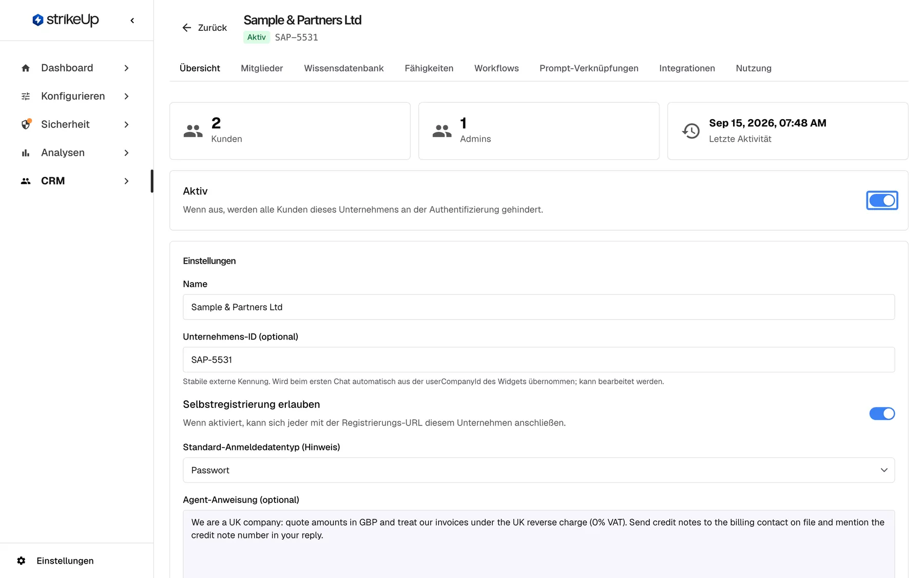Click the Analysen bar chart icon
The width and height of the screenshot is (924, 578).
coord(26,153)
